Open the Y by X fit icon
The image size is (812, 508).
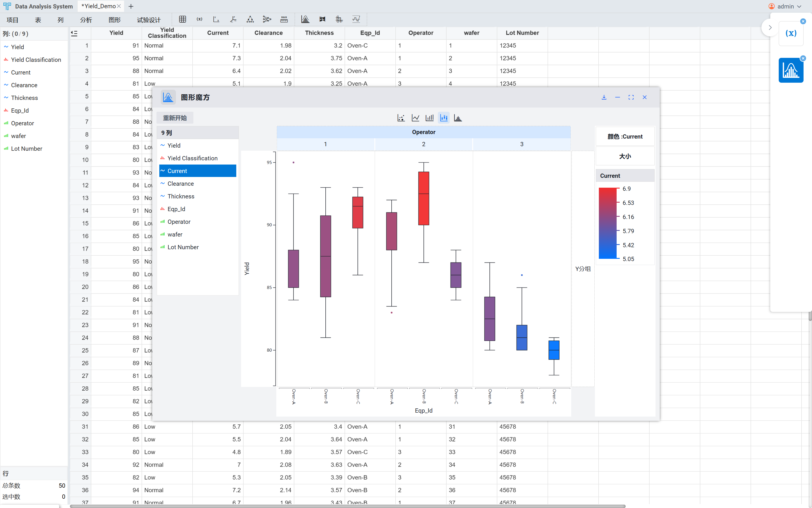(x=217, y=19)
